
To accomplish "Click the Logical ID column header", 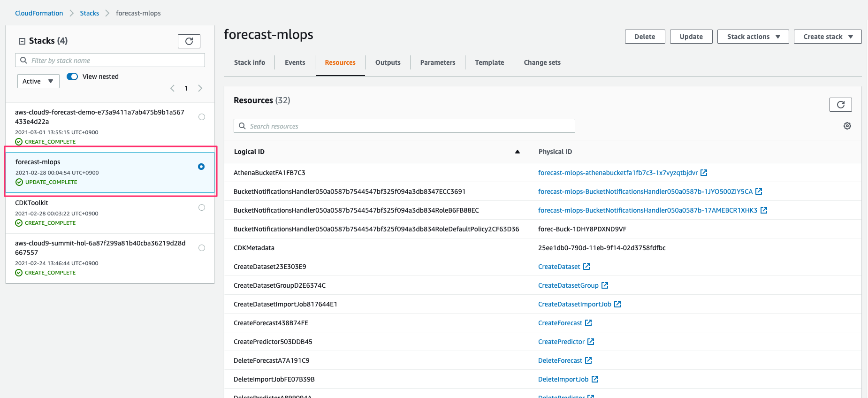I will point(249,152).
